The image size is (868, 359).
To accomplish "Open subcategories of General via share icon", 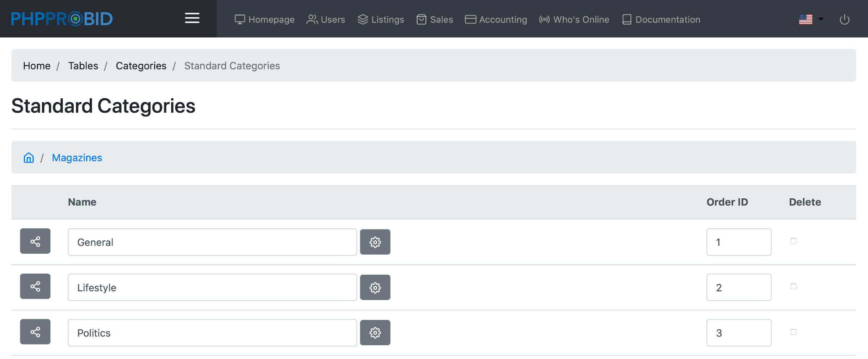I will coord(35,241).
